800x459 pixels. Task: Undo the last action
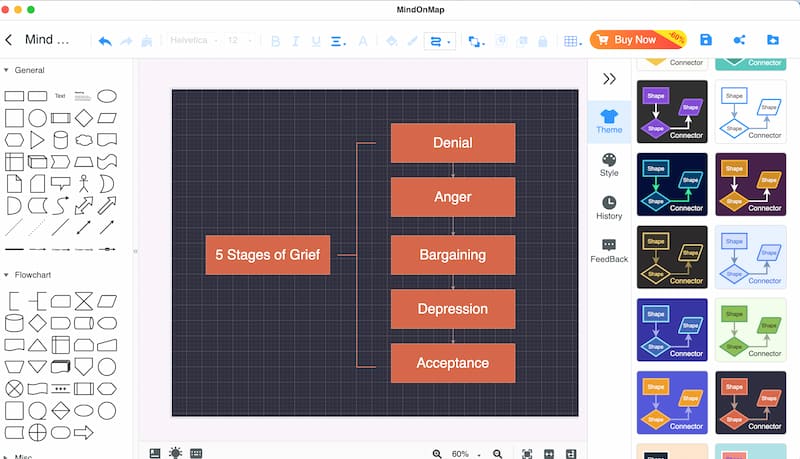click(x=105, y=41)
